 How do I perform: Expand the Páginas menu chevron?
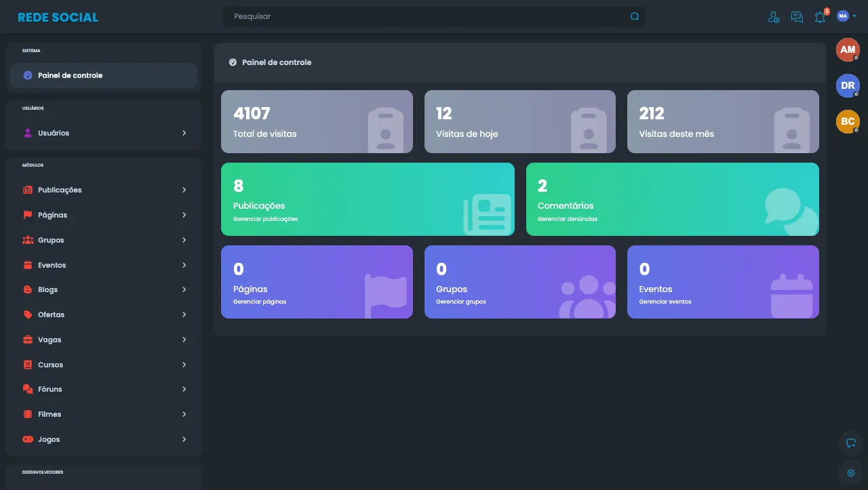[184, 215]
